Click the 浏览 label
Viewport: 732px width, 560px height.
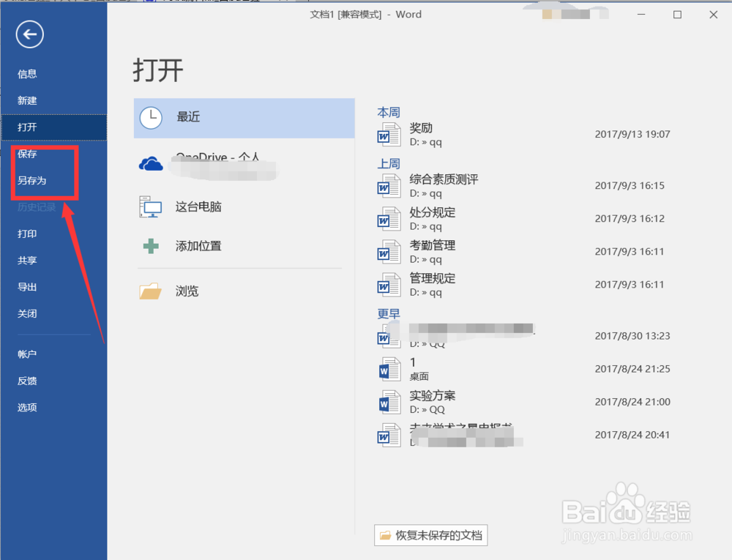point(187,291)
